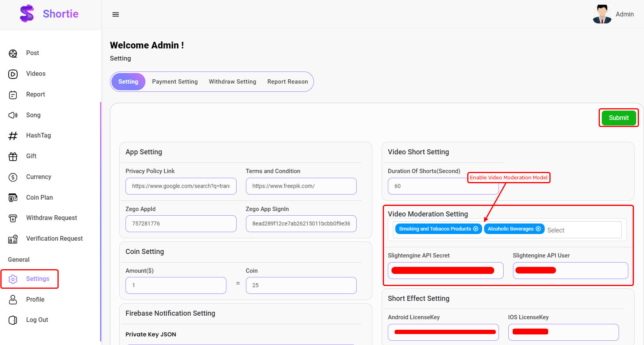Focus the Privacy Policy Link field
The image size is (644, 345).
pyautogui.click(x=181, y=186)
